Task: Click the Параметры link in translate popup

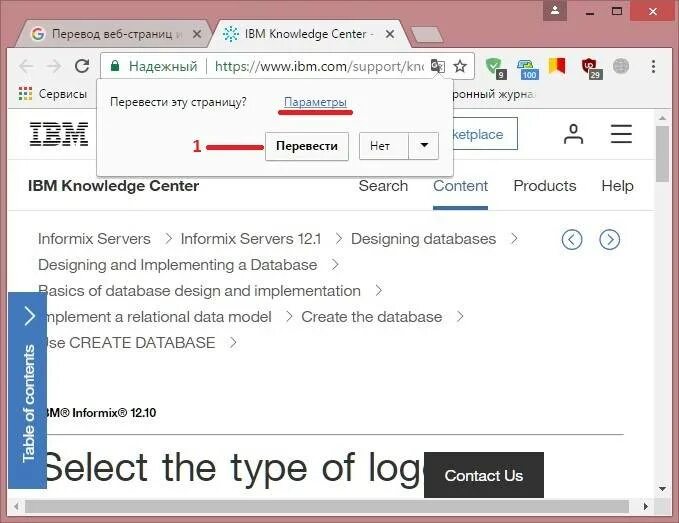Action: click(315, 102)
